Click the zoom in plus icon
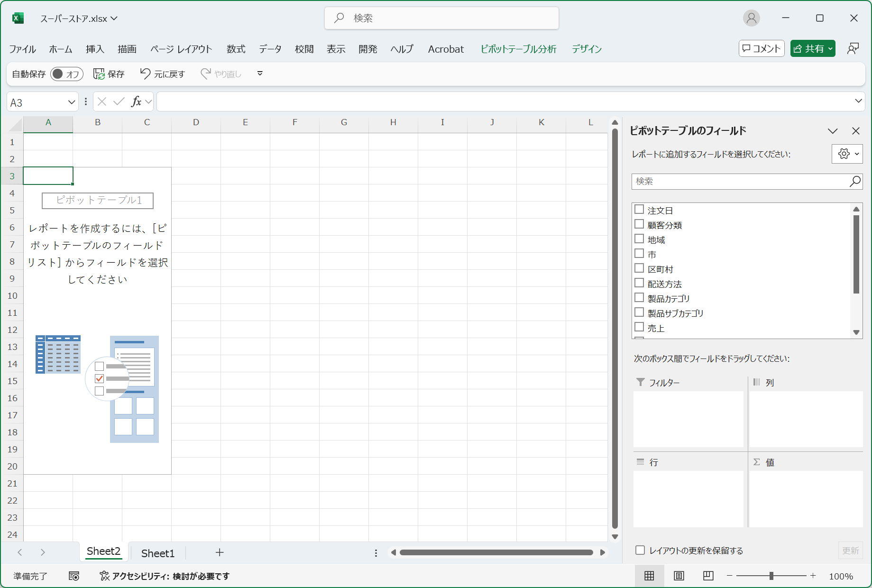The image size is (872, 588). (x=813, y=576)
